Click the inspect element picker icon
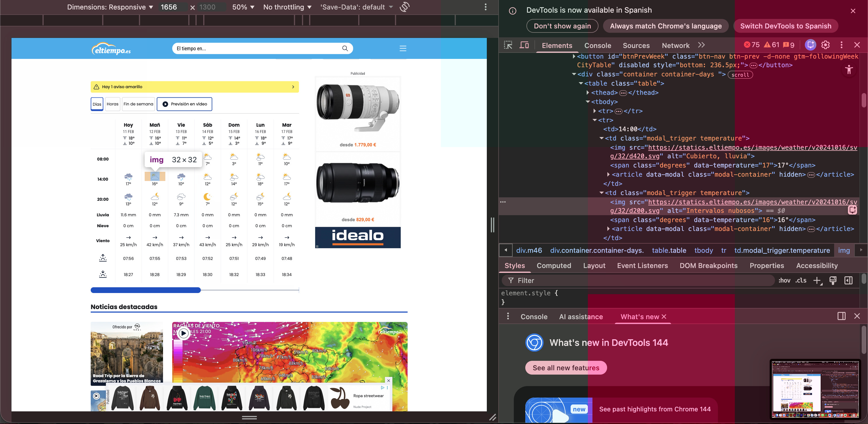Screen dimensions: 868x424 coord(508,45)
